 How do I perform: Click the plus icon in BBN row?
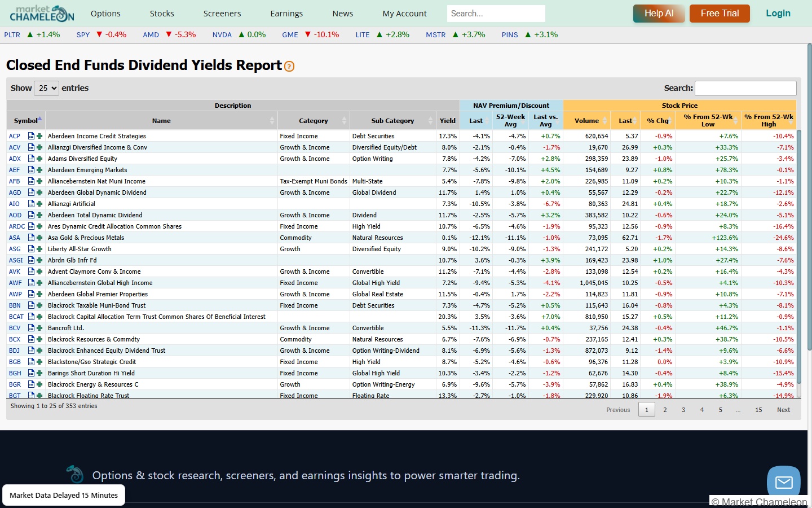(x=39, y=305)
